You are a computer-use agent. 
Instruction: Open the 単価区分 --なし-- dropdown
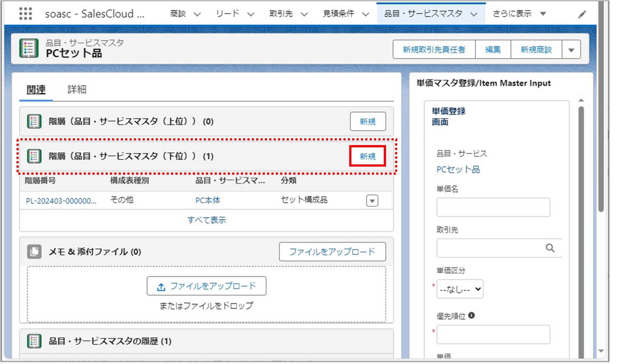(460, 289)
